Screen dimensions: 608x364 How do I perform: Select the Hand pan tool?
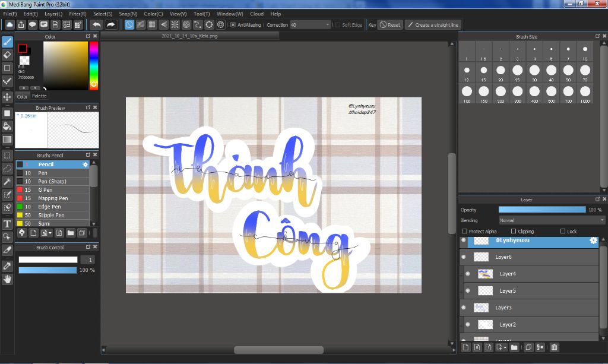(7, 279)
